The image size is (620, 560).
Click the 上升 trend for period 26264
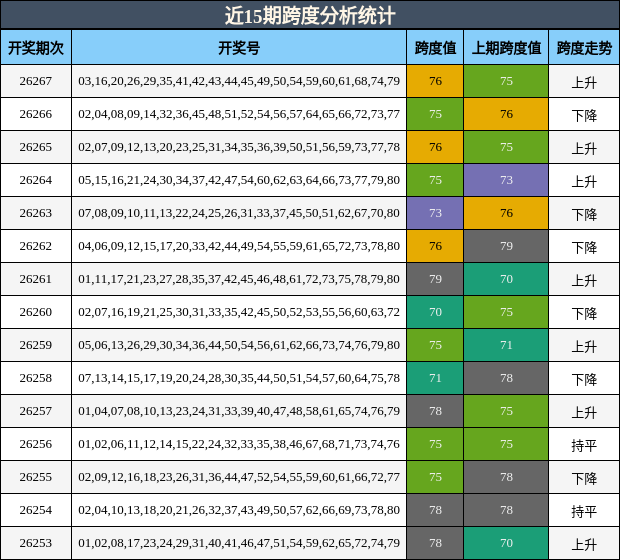click(x=584, y=182)
